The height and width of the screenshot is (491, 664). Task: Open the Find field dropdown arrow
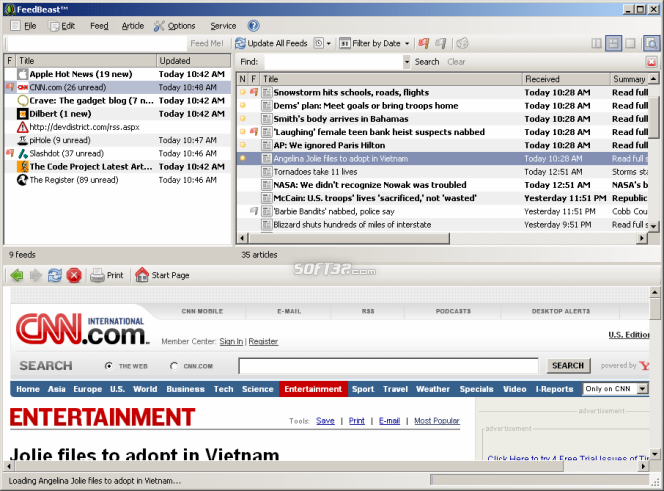[407, 62]
